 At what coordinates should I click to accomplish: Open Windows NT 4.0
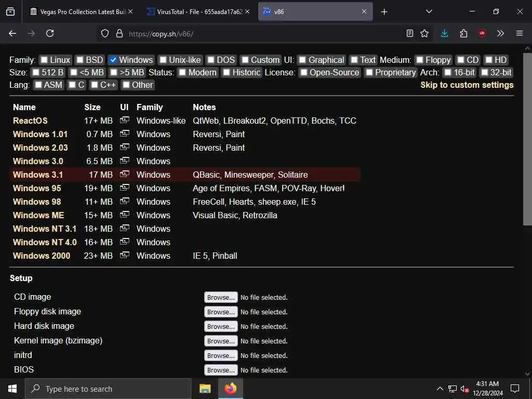click(x=45, y=242)
